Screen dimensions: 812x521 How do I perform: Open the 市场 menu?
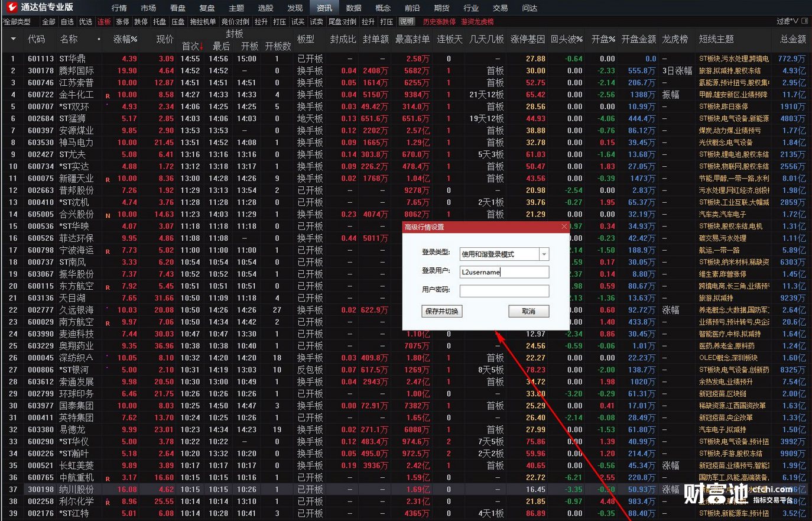tap(148, 8)
